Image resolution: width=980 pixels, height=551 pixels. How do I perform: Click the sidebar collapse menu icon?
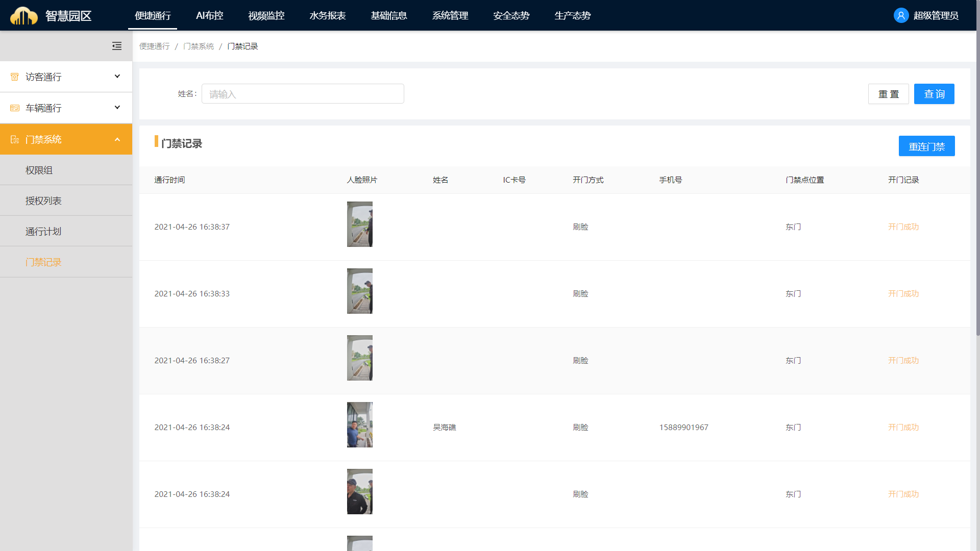(x=117, y=46)
